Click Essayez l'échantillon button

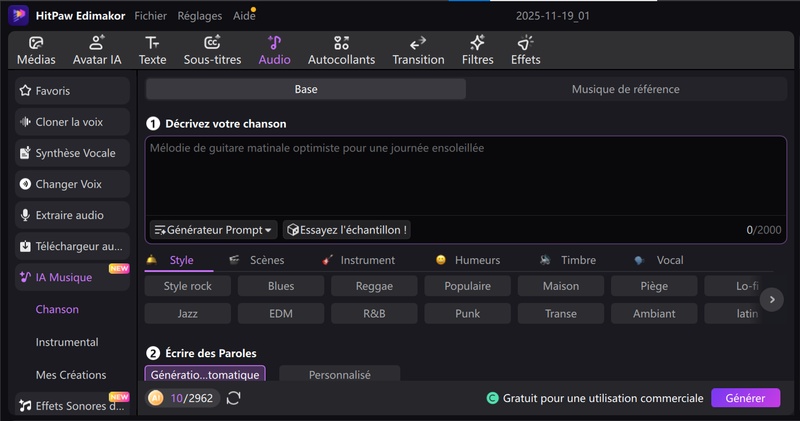(347, 230)
